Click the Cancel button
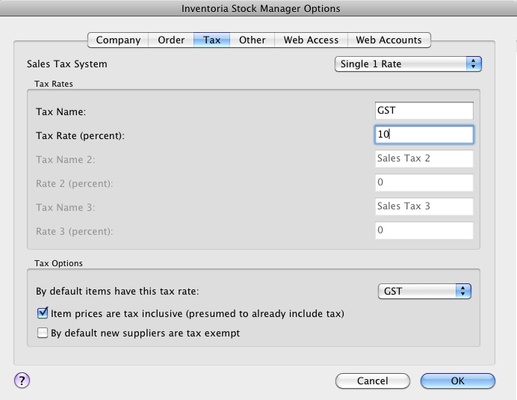The width and height of the screenshot is (517, 400). click(372, 381)
